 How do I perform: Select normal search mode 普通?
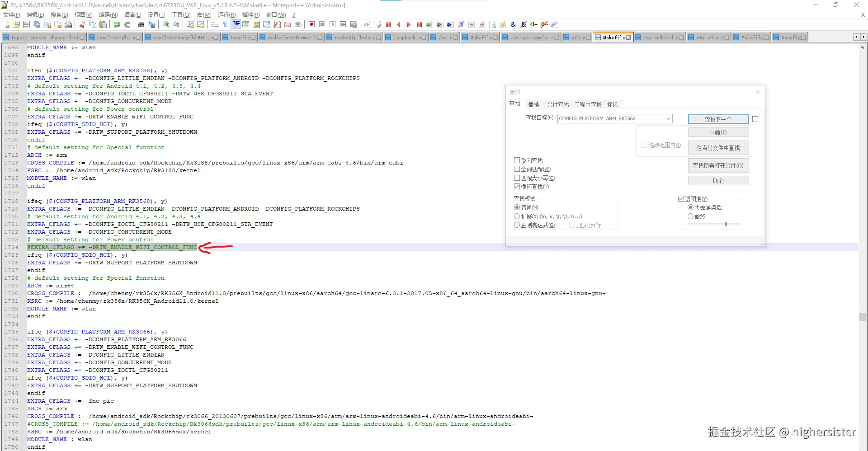tap(517, 207)
